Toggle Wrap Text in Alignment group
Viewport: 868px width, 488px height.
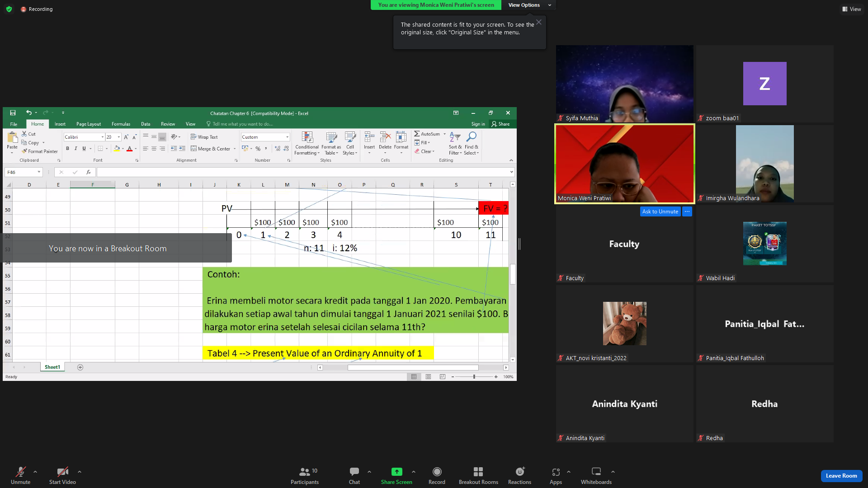point(204,137)
